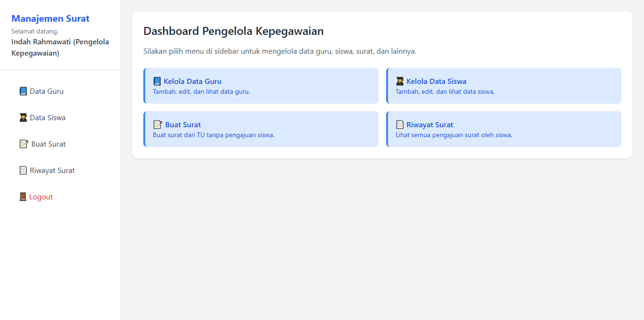Click the scroll icon beside Riwayat Surat sidebar item
644x320 pixels.
23,170
